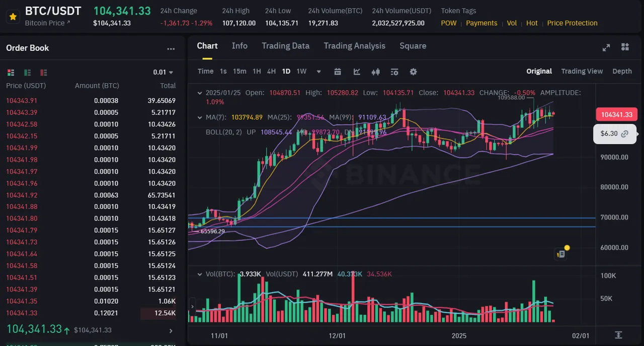Select the Time line chart option
Viewport: 644px width, 346px height.
(x=205, y=72)
